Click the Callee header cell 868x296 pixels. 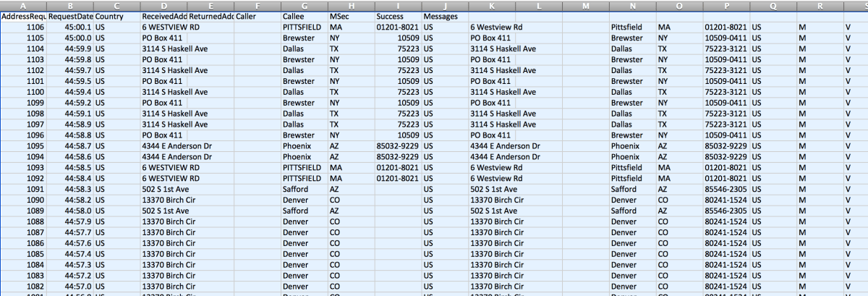tap(303, 16)
